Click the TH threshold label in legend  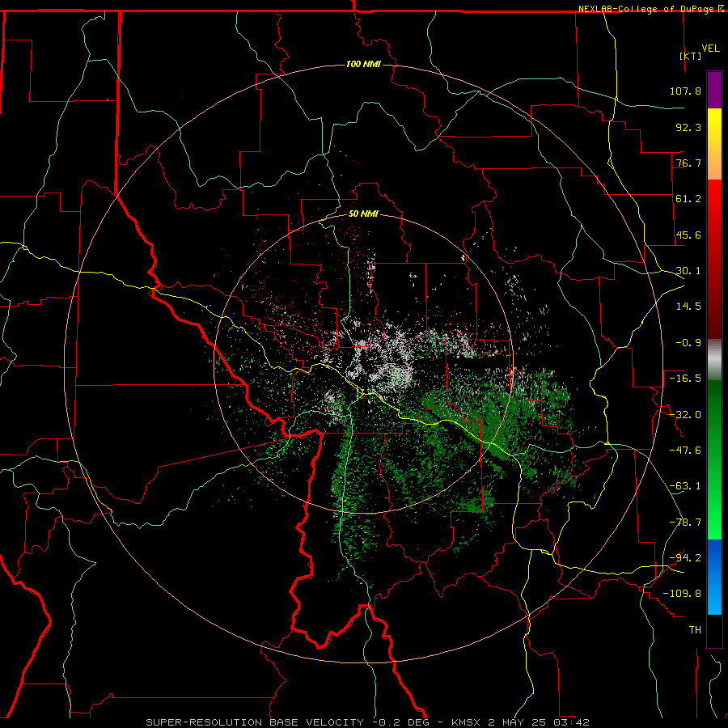point(695,630)
